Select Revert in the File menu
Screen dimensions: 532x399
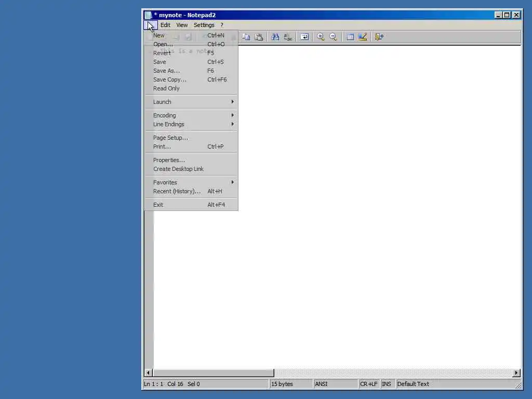click(191, 53)
